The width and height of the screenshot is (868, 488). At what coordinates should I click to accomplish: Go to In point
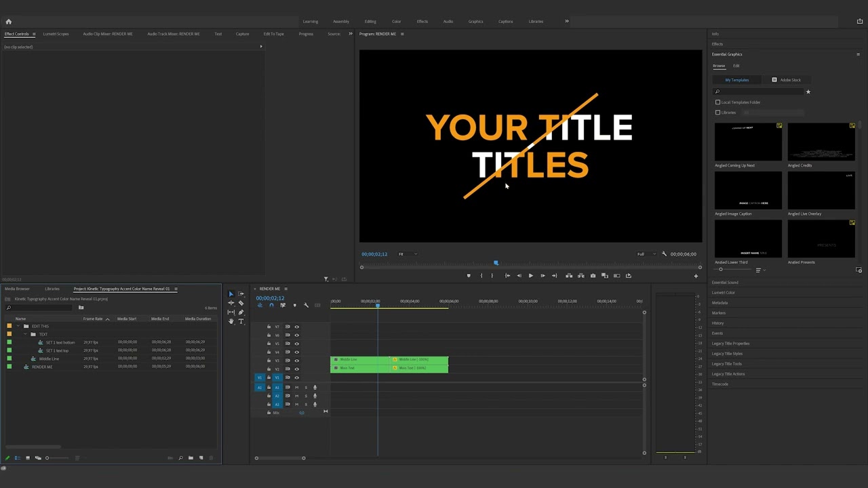[507, 276]
